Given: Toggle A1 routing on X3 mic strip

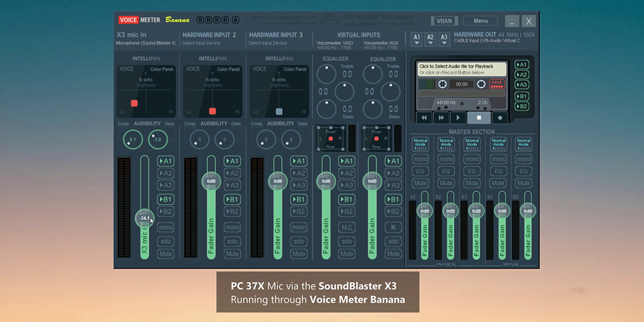Looking at the screenshot, I should (166, 161).
